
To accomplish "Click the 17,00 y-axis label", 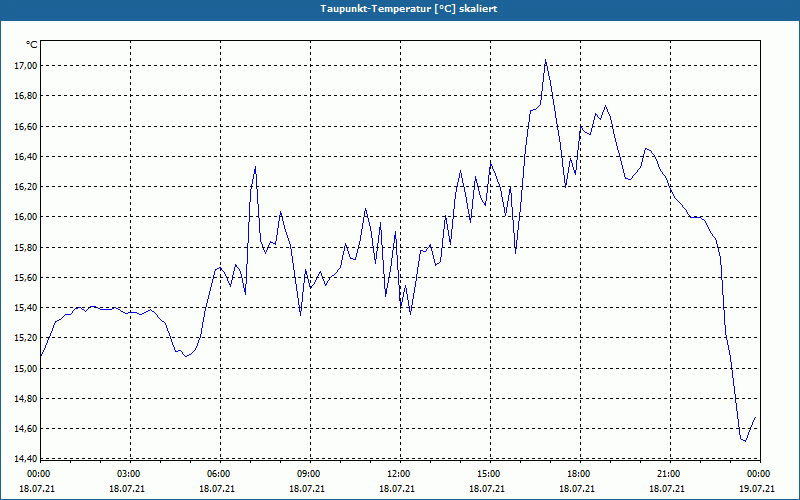I will [26, 65].
